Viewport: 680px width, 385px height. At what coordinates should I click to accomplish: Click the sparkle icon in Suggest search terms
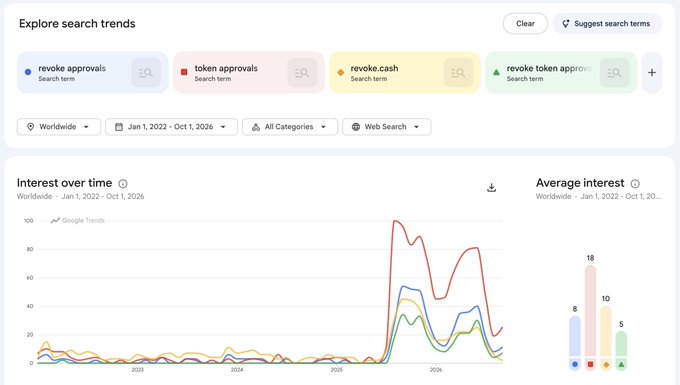click(566, 24)
